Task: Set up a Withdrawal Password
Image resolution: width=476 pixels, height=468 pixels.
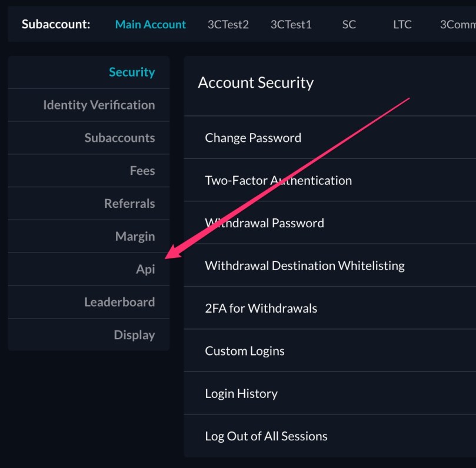Action: [264, 223]
